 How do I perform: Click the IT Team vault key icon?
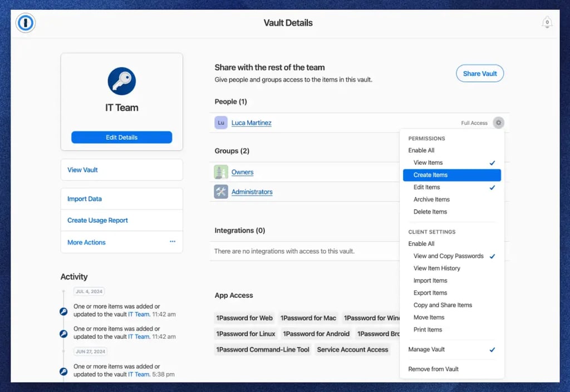(x=121, y=82)
